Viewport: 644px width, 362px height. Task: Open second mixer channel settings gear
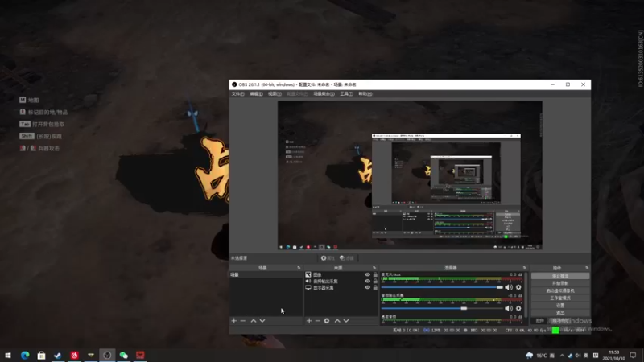click(518, 308)
